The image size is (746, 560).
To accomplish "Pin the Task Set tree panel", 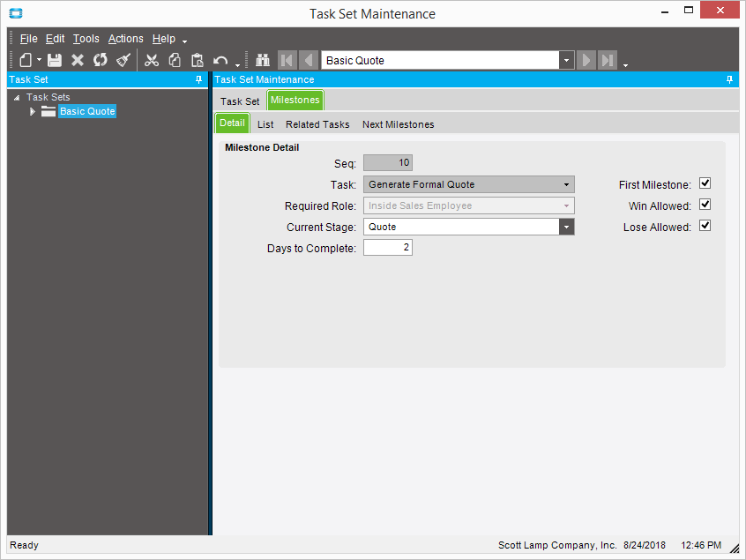I will [x=199, y=79].
